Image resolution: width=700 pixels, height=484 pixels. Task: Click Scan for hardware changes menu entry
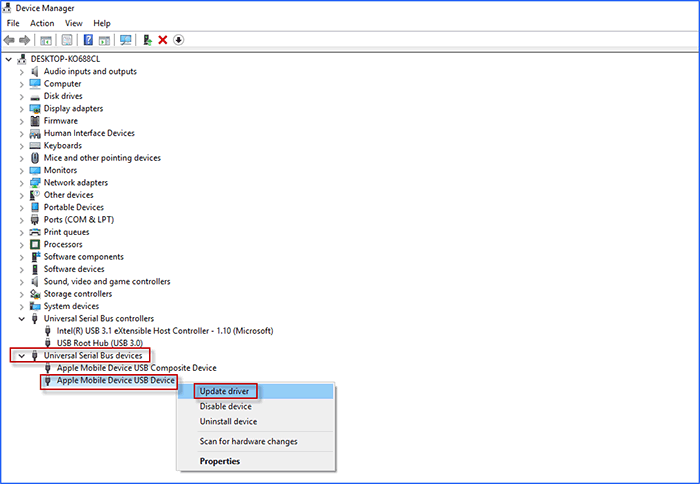coord(248,441)
